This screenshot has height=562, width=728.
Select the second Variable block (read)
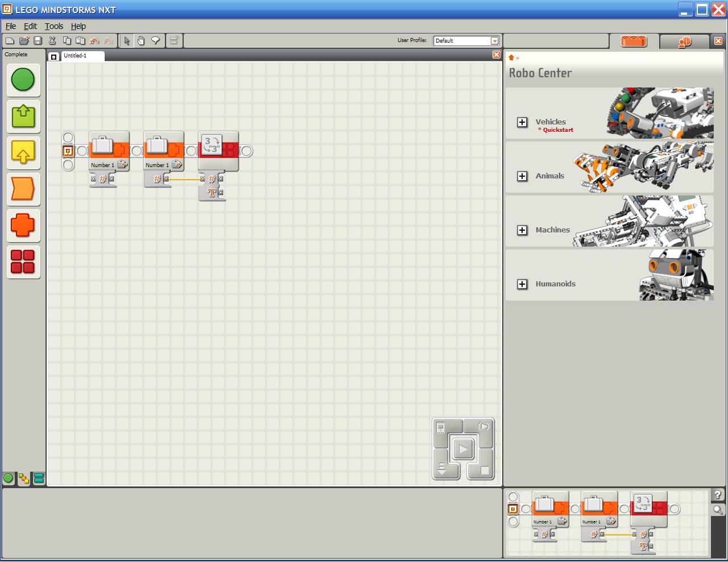[x=164, y=151]
